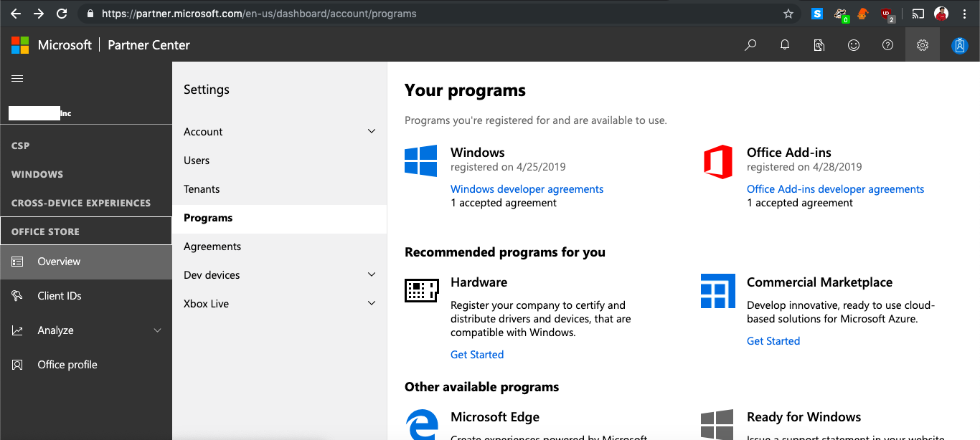Open the help question mark icon
980x440 pixels.
888,45
